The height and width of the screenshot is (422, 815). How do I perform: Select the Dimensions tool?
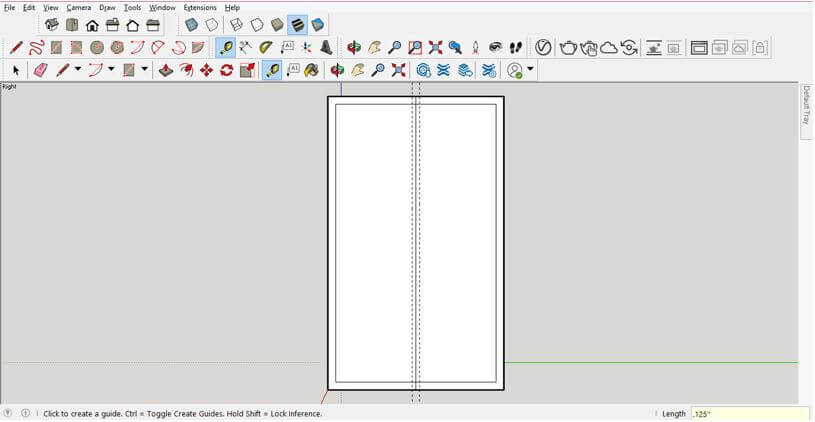(246, 48)
